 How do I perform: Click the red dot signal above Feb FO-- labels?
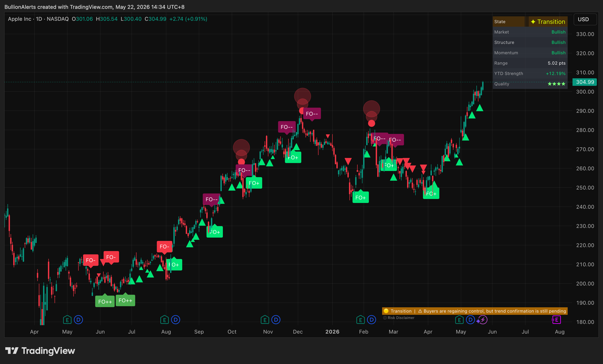(372, 123)
